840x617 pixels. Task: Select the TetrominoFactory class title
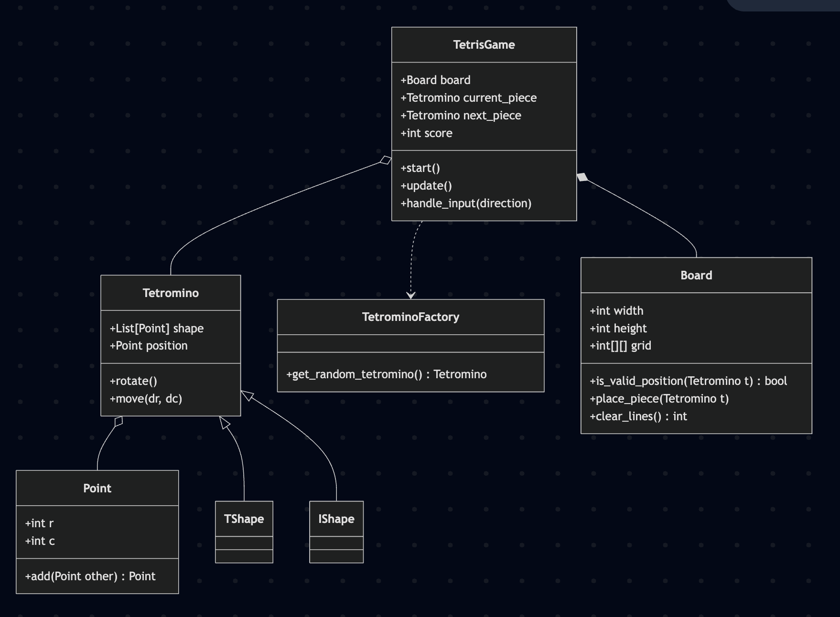410,317
